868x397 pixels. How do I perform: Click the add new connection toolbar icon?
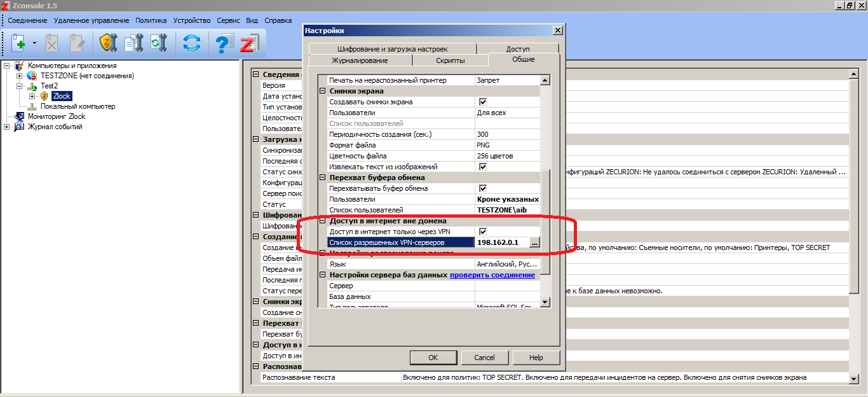tap(18, 43)
